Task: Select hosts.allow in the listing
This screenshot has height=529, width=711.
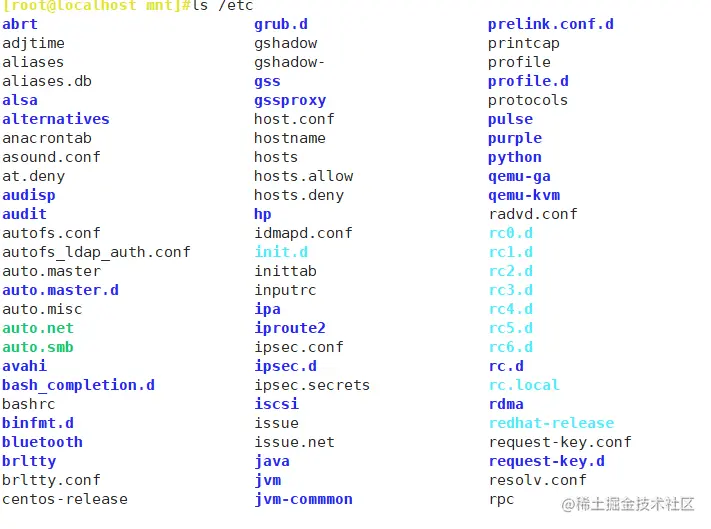Action: coord(303,176)
